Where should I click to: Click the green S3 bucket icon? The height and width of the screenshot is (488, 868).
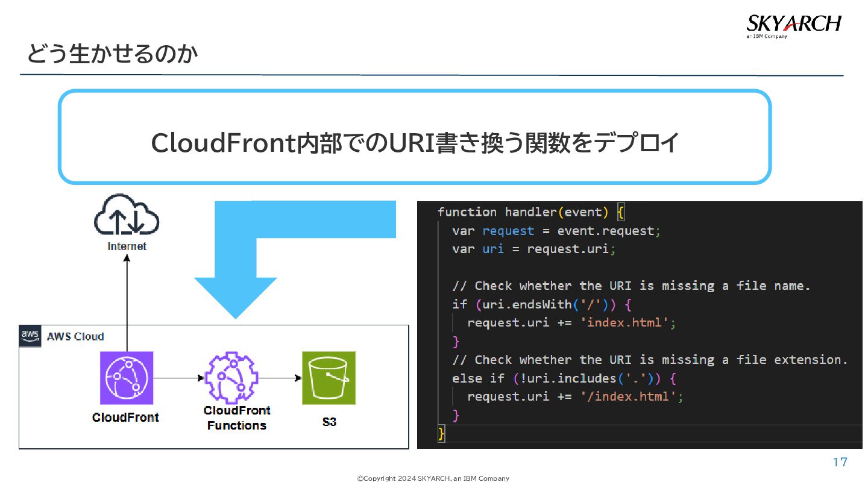tap(329, 378)
